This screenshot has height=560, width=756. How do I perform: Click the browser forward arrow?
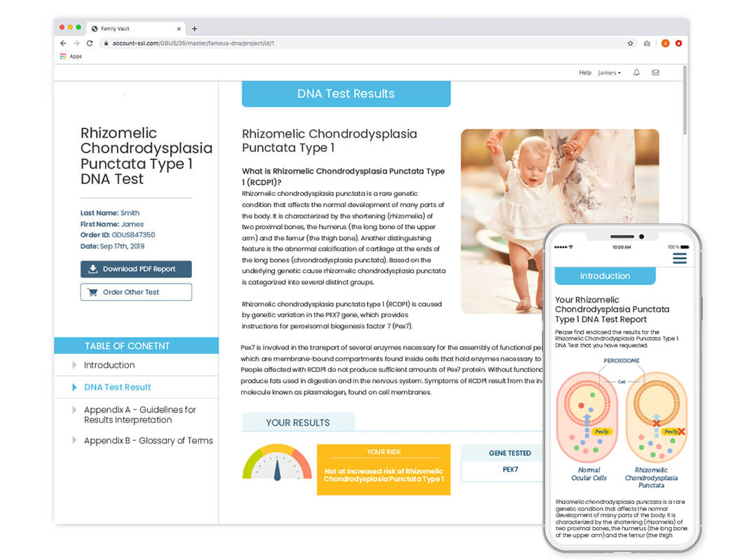(x=77, y=43)
